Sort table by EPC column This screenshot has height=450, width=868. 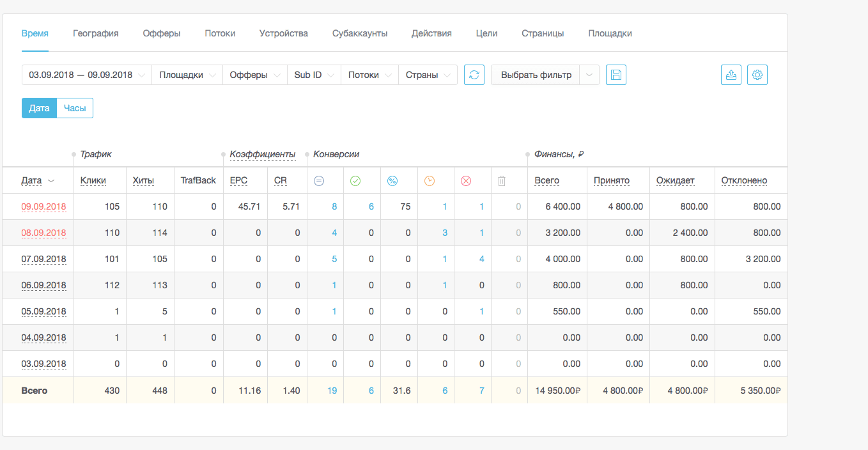[x=238, y=180]
